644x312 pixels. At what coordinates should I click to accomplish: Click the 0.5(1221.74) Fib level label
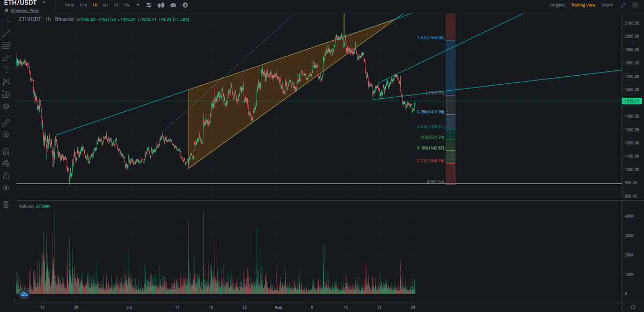tap(433, 137)
